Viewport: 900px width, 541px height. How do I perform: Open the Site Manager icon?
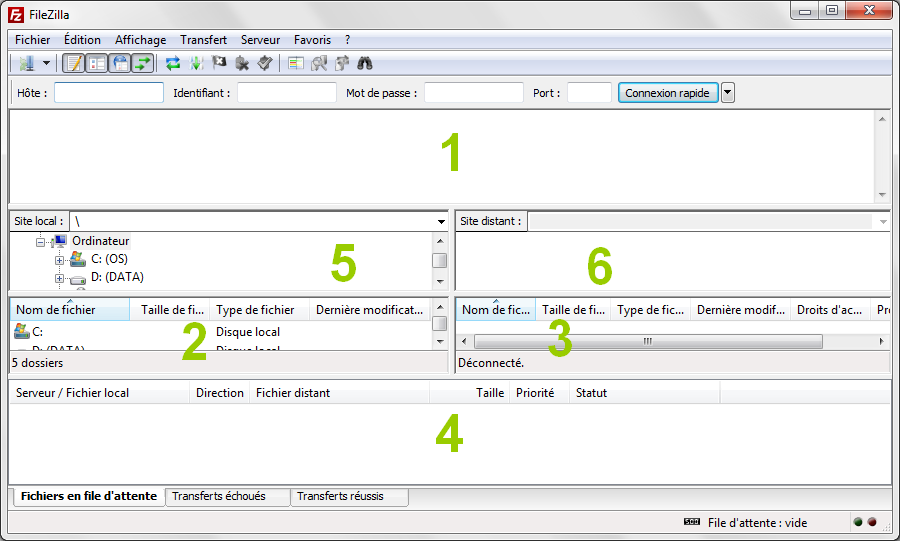pyautogui.click(x=26, y=63)
